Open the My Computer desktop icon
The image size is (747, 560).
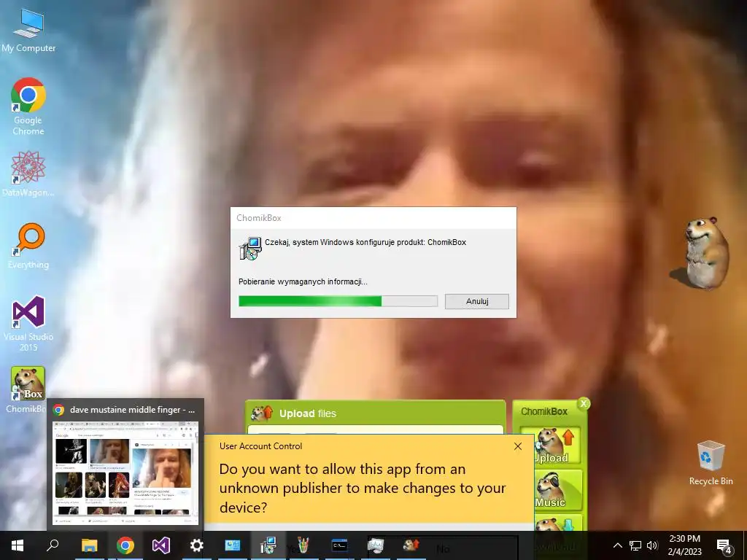[28, 29]
